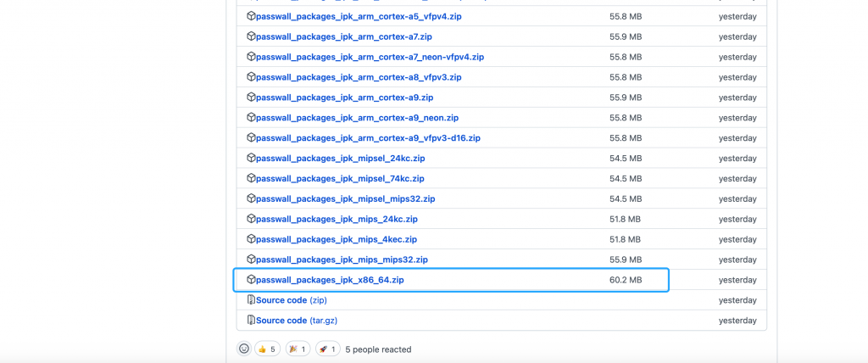Click 54.5 MB size of mipsel_74kc.zip
This screenshot has width=868, height=363.
pos(626,179)
